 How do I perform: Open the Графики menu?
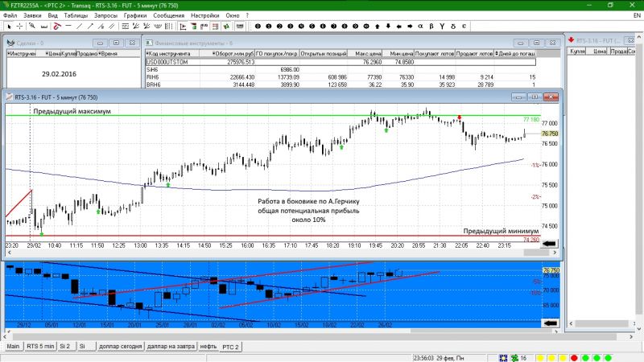pos(135,15)
